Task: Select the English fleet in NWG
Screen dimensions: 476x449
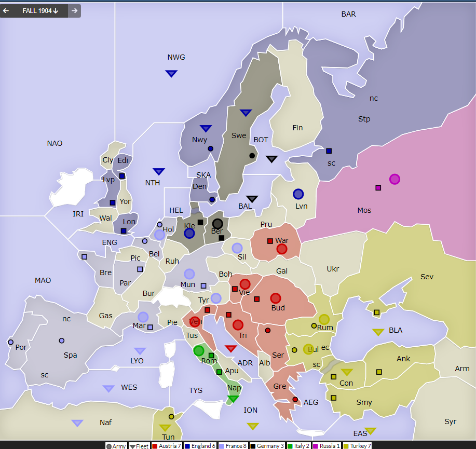Action: click(171, 74)
